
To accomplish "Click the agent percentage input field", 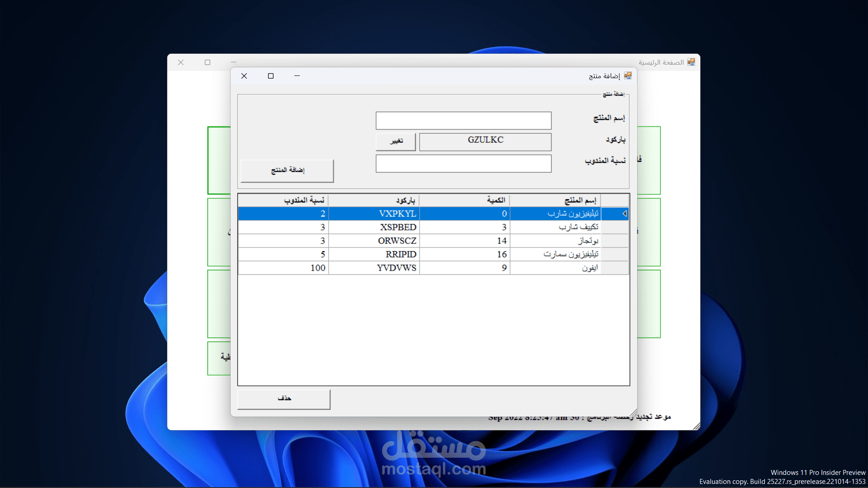I will coord(463,164).
